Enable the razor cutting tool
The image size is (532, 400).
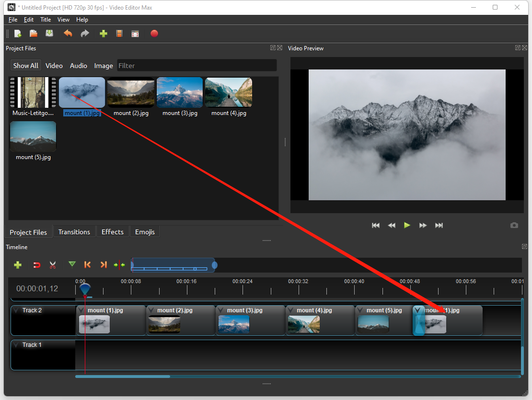(53, 264)
